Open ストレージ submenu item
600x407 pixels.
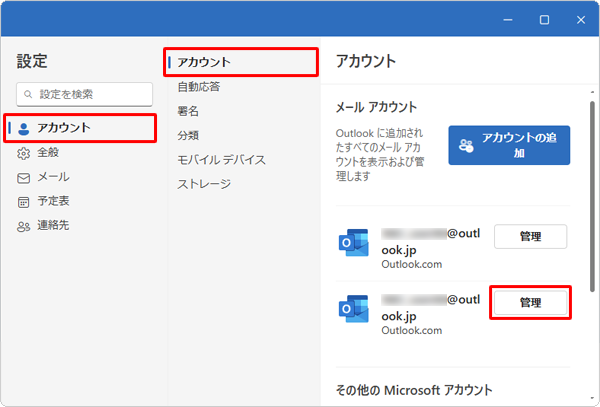204,184
